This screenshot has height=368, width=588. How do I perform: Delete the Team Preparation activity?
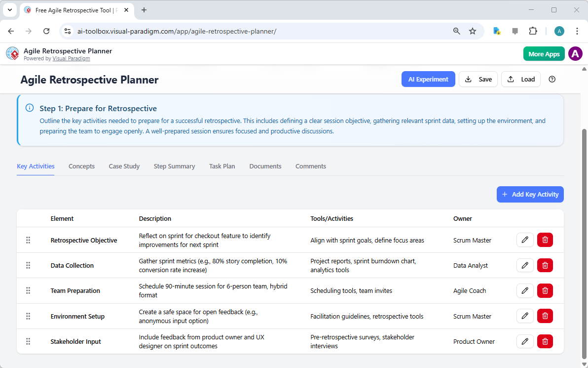pyautogui.click(x=545, y=290)
